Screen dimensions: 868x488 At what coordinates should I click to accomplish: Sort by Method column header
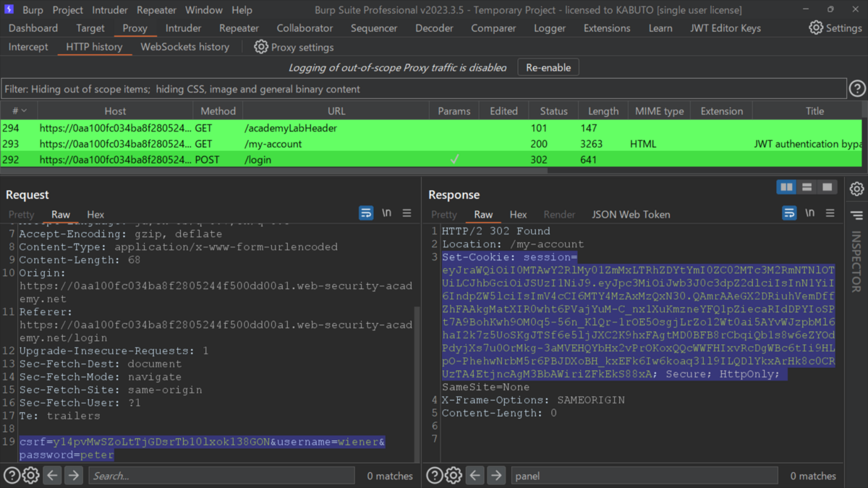pos(218,111)
